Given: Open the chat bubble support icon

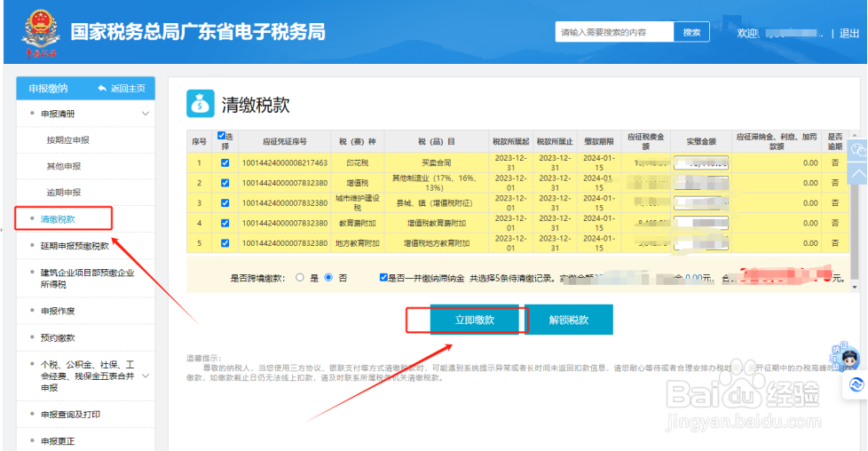Looking at the screenshot, I should coord(858,151).
